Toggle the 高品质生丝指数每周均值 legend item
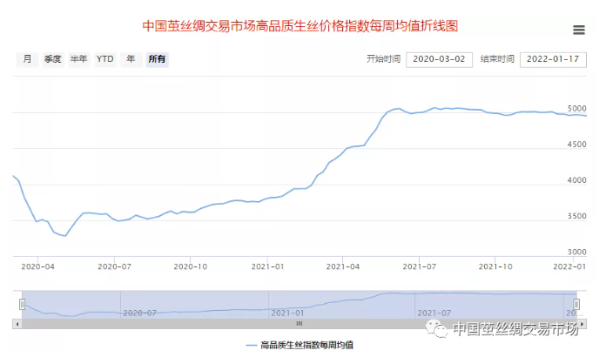This screenshot has height=364, width=606. point(300,345)
